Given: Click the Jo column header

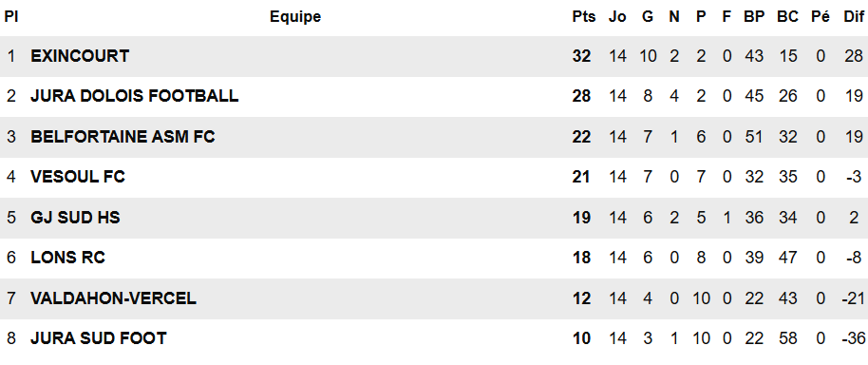Looking at the screenshot, I should (x=617, y=17).
